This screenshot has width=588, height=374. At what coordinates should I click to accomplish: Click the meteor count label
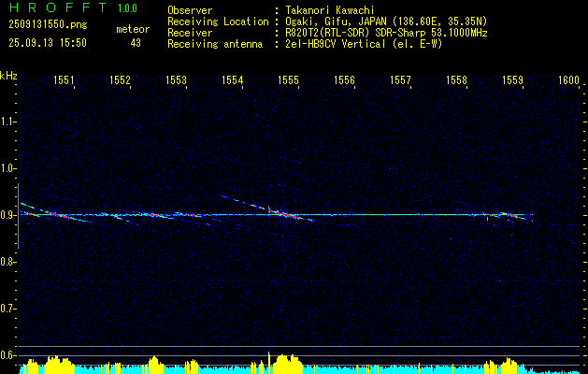[x=133, y=29]
